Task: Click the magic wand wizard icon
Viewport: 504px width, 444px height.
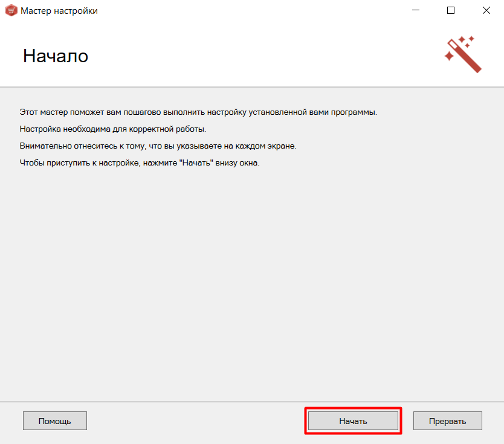Action: click(463, 54)
